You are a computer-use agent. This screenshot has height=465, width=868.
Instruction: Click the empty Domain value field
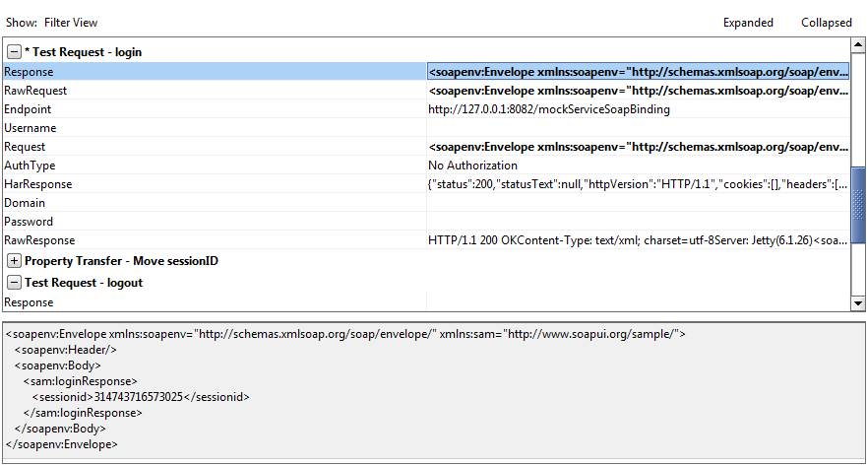(x=638, y=203)
